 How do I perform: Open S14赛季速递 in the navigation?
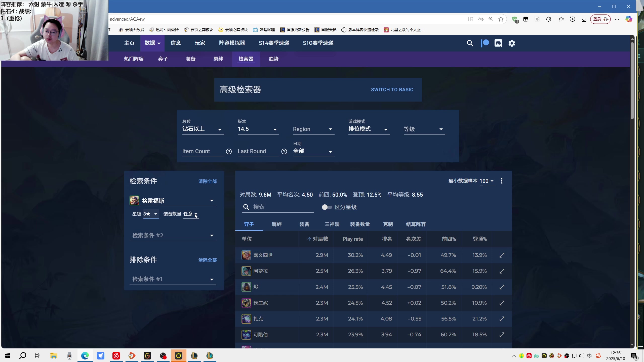pos(274,43)
